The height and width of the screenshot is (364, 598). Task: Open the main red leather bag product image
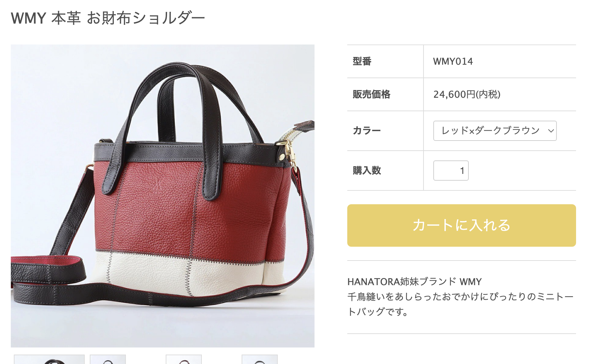163,196
